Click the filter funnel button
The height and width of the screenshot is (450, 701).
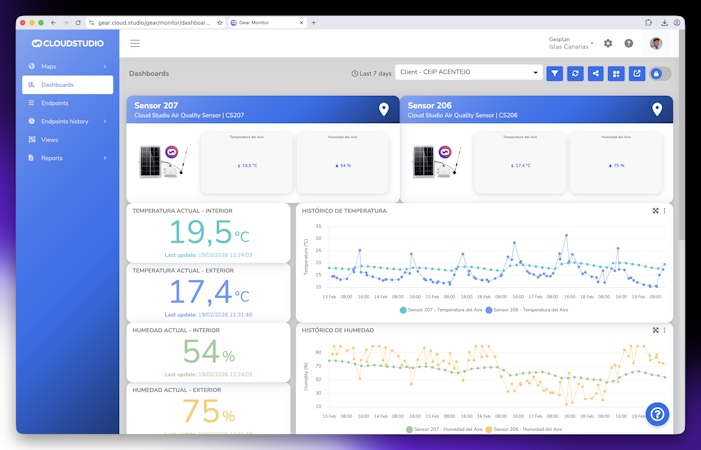pyautogui.click(x=554, y=74)
